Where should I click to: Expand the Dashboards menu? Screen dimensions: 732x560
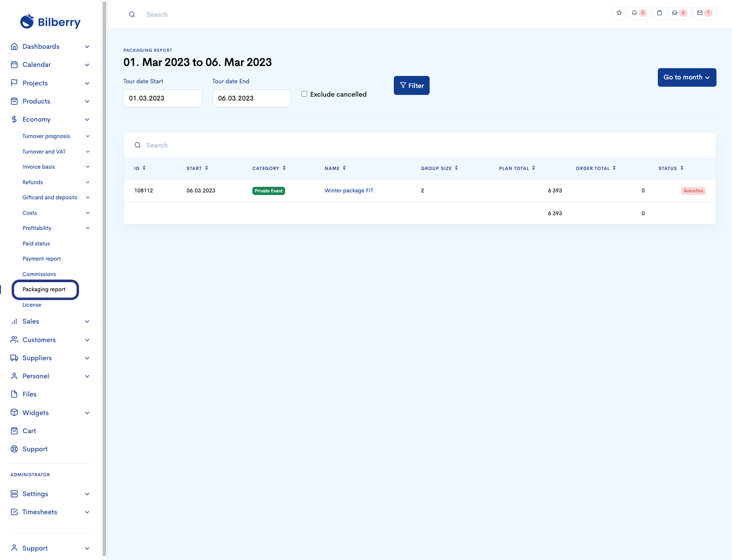tap(50, 47)
